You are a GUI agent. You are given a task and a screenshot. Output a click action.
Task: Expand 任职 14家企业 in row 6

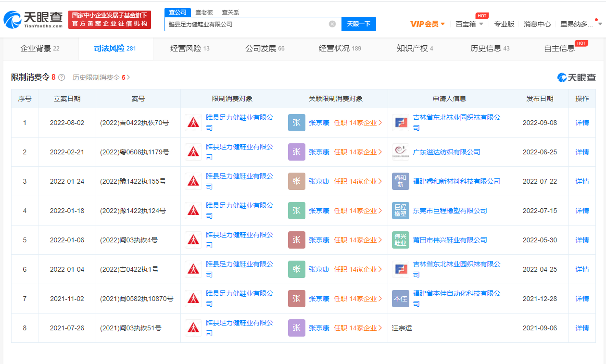pos(358,269)
